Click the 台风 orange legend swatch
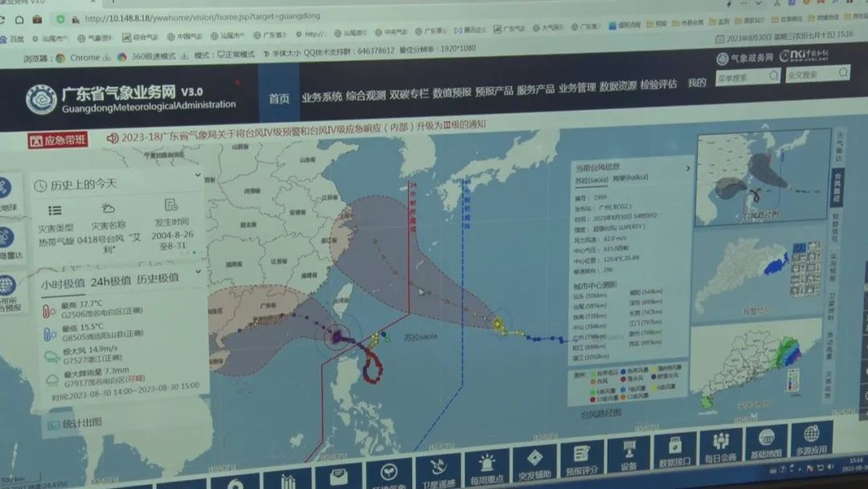The image size is (868, 489). tap(592, 382)
